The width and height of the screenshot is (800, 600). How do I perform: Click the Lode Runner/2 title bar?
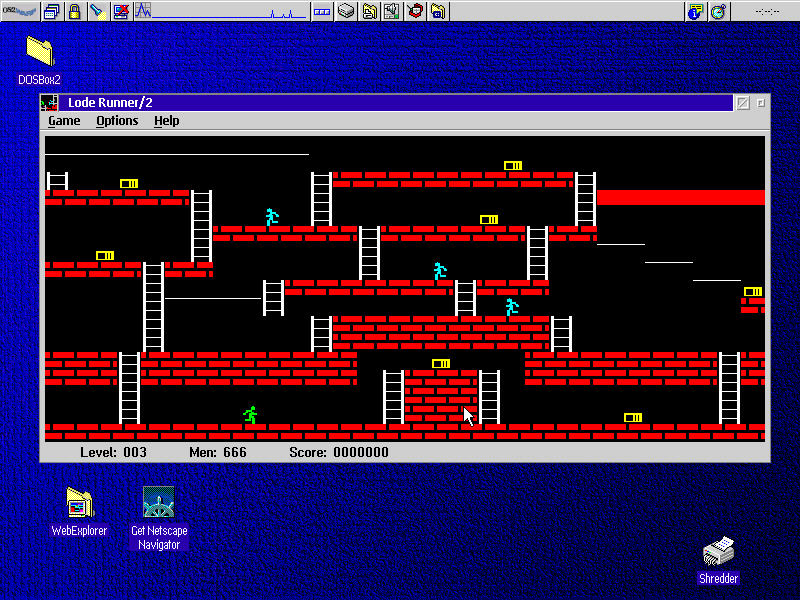pyautogui.click(x=395, y=103)
